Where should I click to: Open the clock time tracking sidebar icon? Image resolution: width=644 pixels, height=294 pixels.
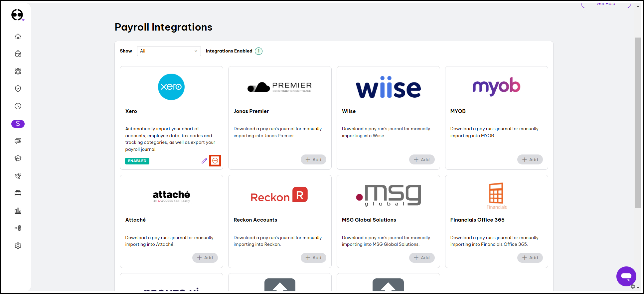click(18, 106)
